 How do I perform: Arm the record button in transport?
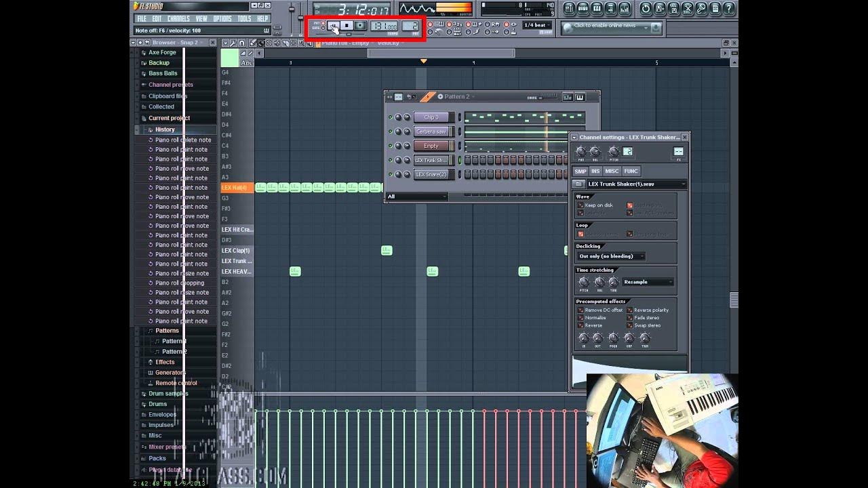(x=360, y=26)
